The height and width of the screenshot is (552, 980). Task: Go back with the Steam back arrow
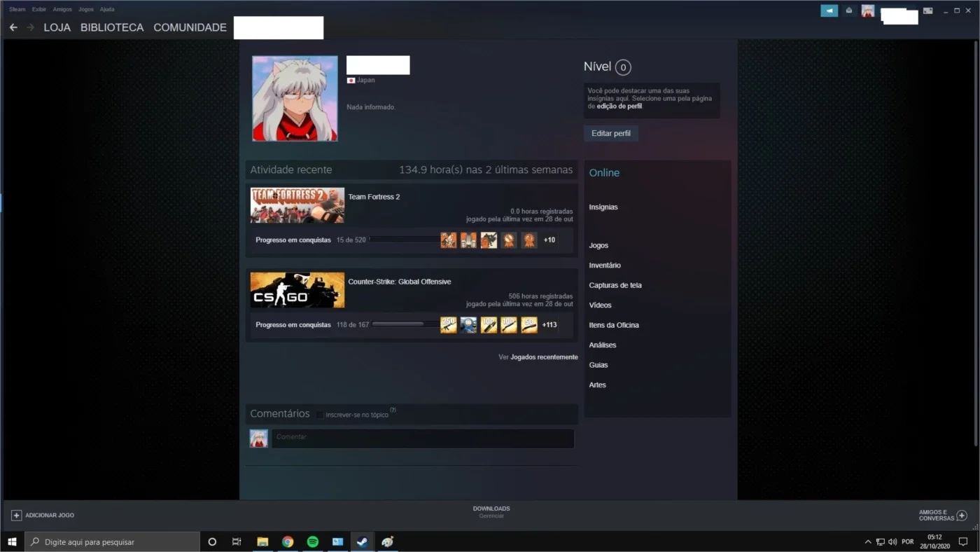point(13,27)
